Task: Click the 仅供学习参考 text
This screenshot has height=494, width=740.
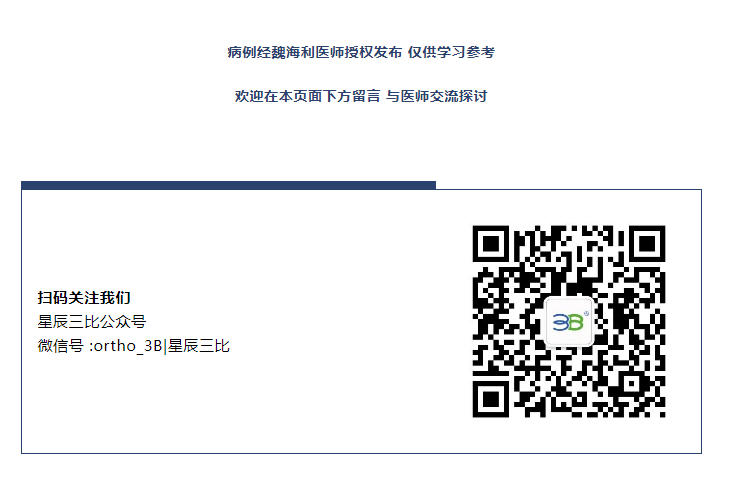Action: [451, 52]
